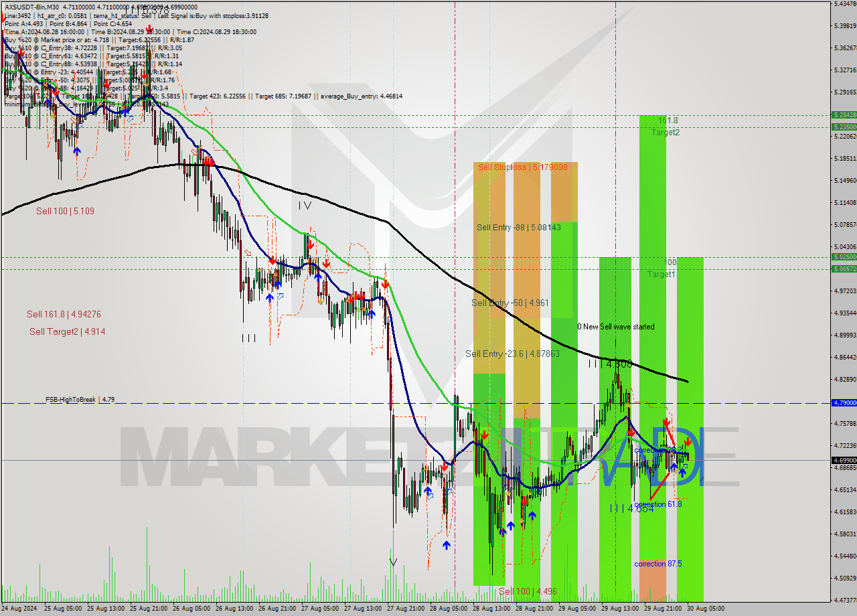Viewport: 857px width, 616px height.
Task: Click the '30 Aug 05:00' time label
Action: click(x=706, y=609)
